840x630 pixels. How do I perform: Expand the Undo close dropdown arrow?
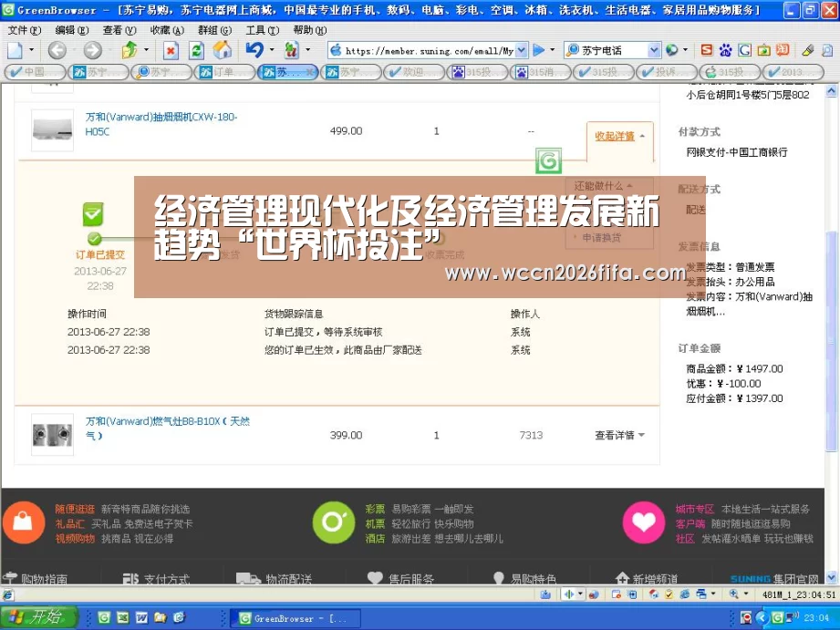(271, 50)
